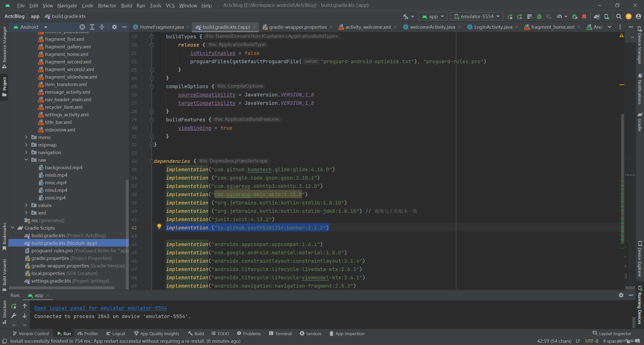The height and width of the screenshot is (345, 644).
Task: Click Expand All icon in Project panel
Action: pyautogui.click(x=92, y=27)
